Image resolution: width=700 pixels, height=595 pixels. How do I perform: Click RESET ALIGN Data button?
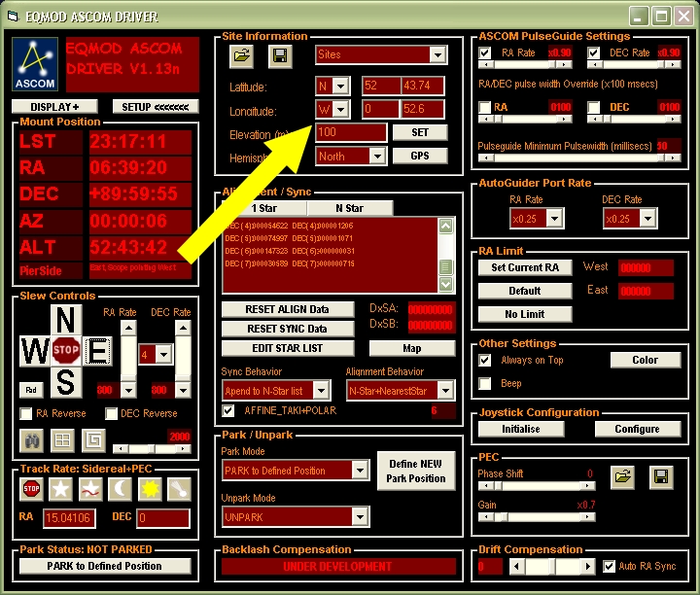(x=288, y=309)
